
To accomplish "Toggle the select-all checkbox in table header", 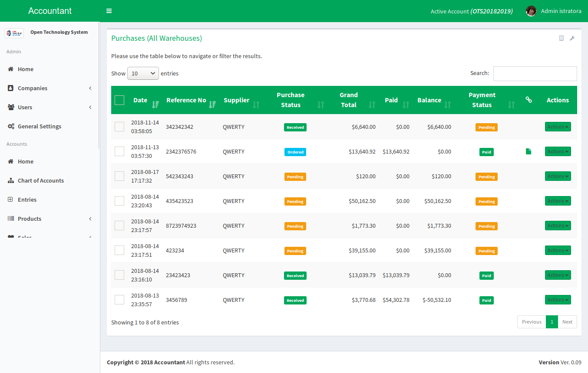I will 119,100.
